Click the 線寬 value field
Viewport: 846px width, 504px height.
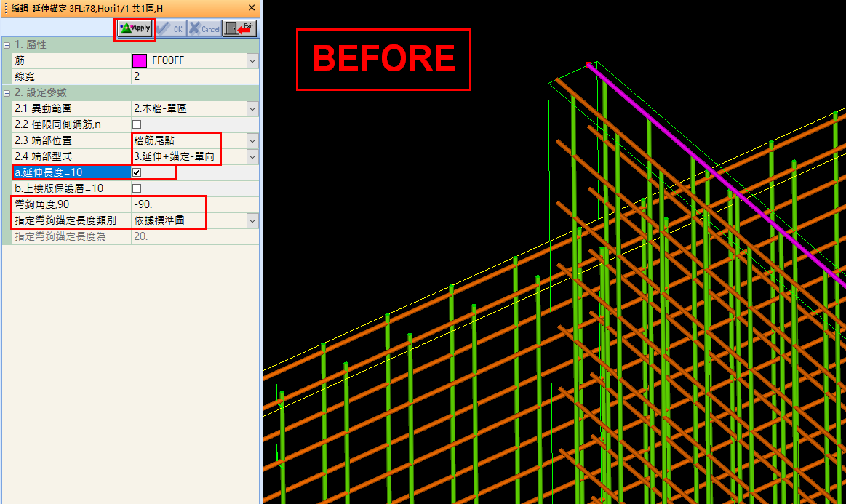[x=194, y=76]
